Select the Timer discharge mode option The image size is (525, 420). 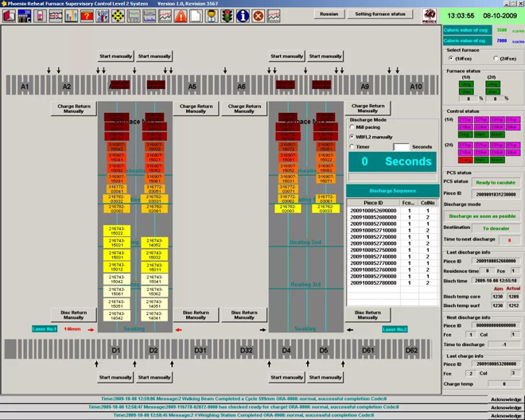coord(352,146)
